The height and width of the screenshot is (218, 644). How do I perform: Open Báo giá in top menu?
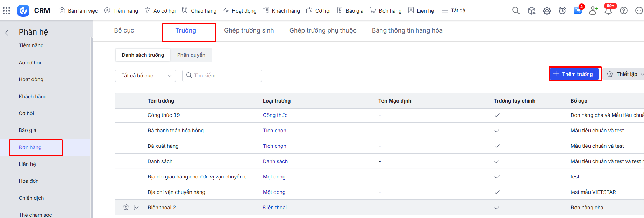tap(350, 11)
